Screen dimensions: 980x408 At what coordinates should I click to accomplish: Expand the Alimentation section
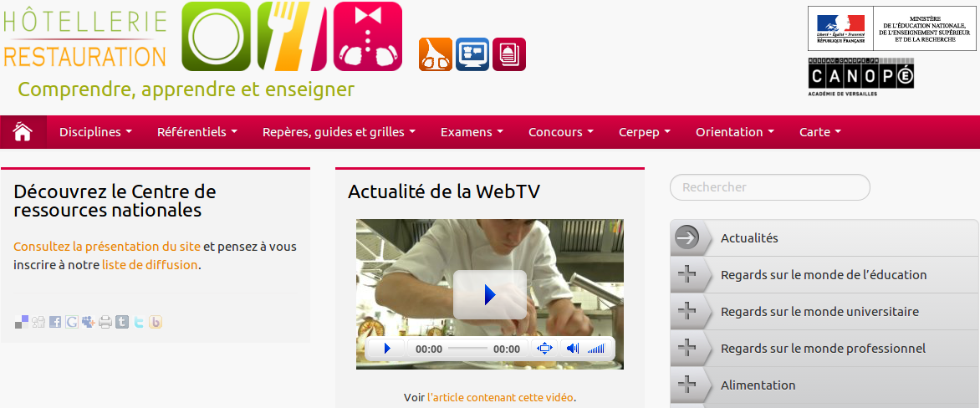tap(824, 385)
